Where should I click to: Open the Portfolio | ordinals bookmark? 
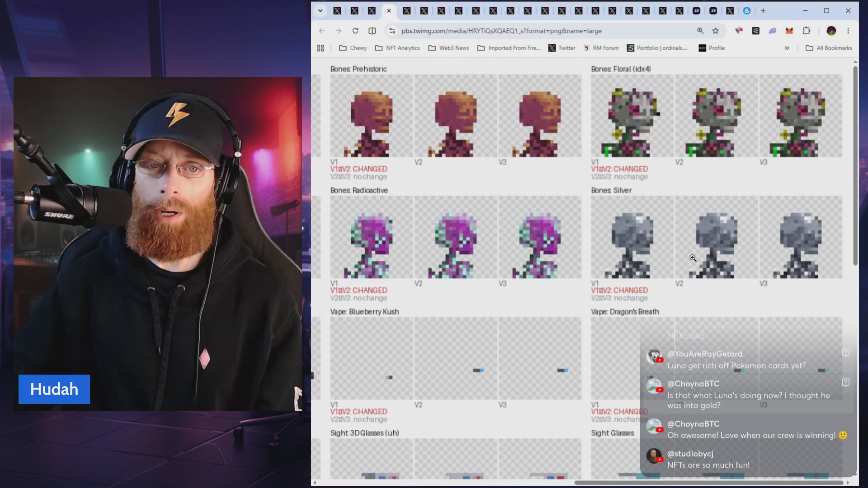click(x=657, y=48)
